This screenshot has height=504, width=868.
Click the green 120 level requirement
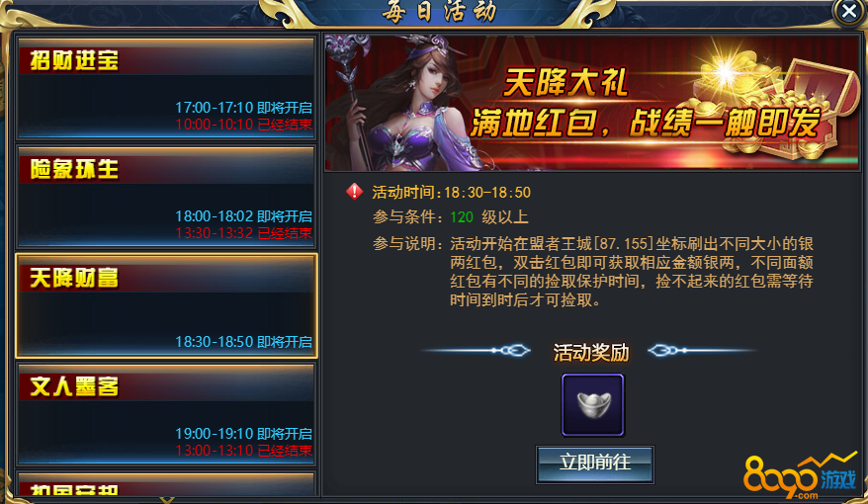(462, 216)
